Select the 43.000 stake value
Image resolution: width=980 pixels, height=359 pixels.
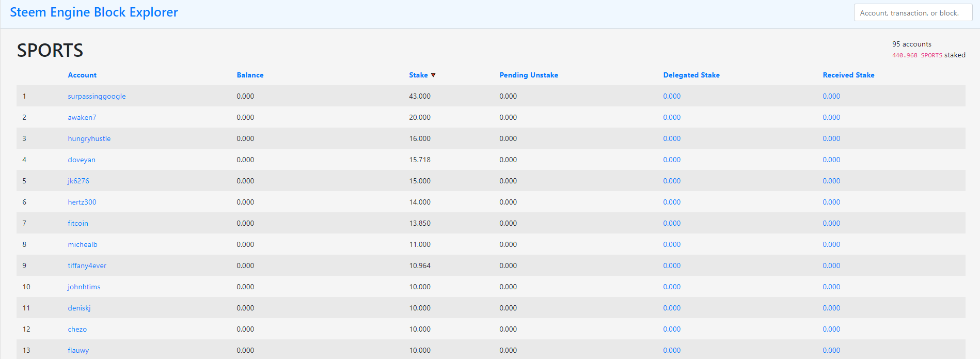point(420,96)
